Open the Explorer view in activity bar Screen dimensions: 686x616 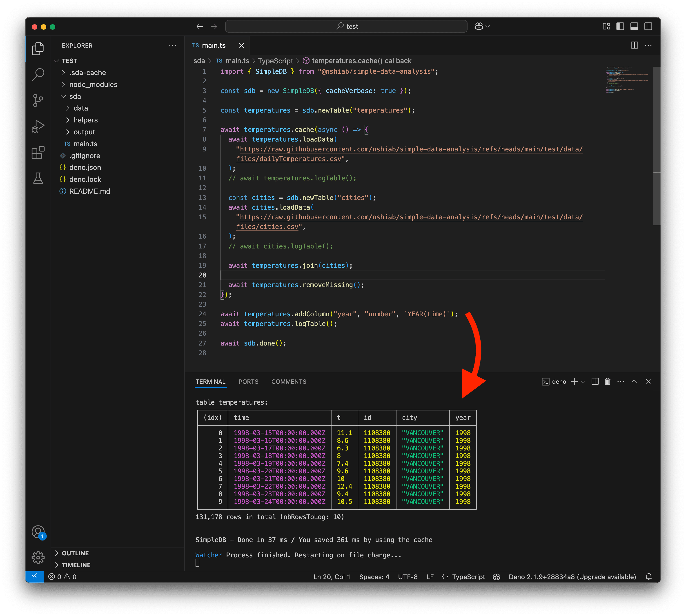(x=38, y=49)
